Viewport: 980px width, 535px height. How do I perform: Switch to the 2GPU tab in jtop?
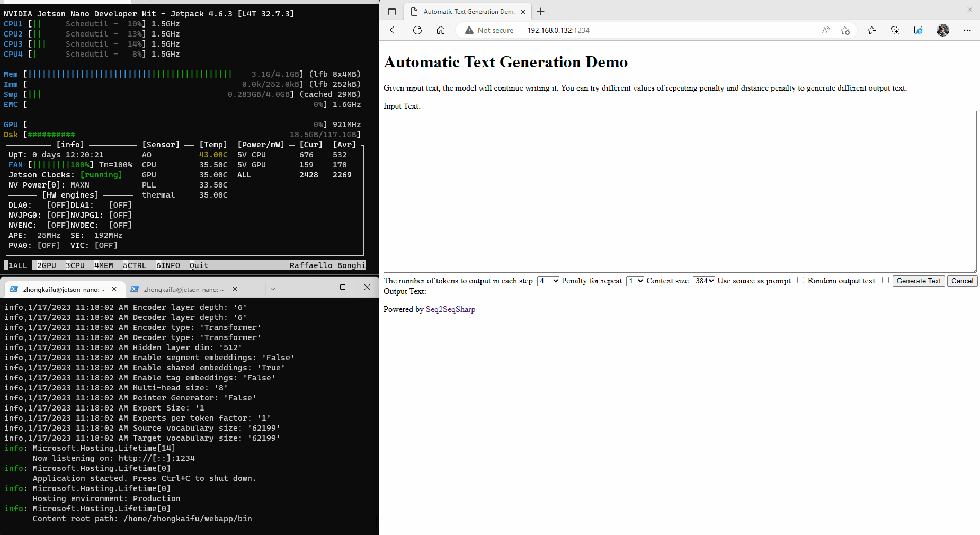coord(46,265)
